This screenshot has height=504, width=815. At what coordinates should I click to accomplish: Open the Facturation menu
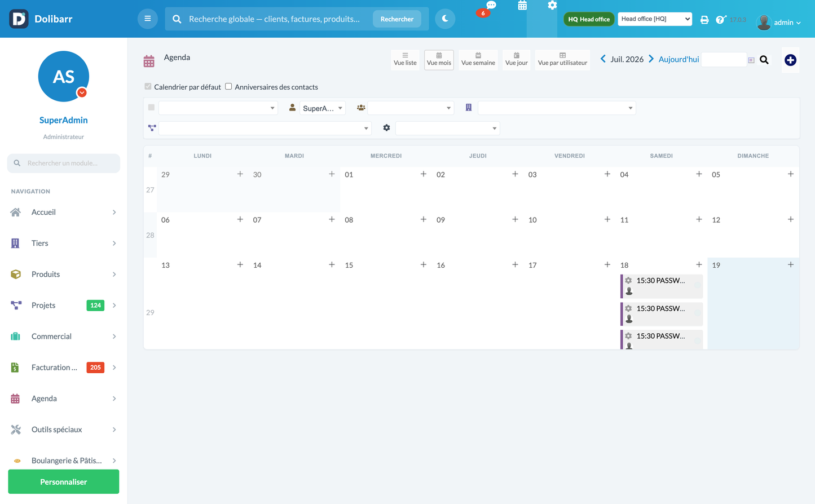pyautogui.click(x=64, y=367)
